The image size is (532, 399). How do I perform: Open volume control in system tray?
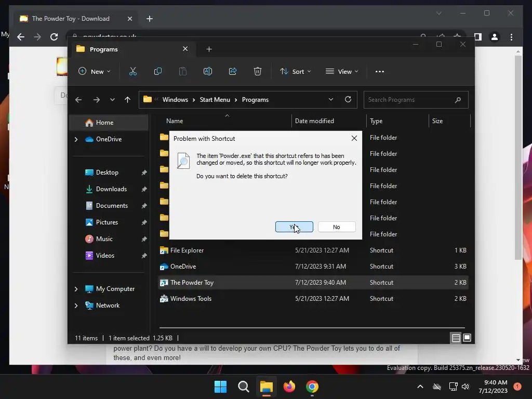[x=465, y=387]
